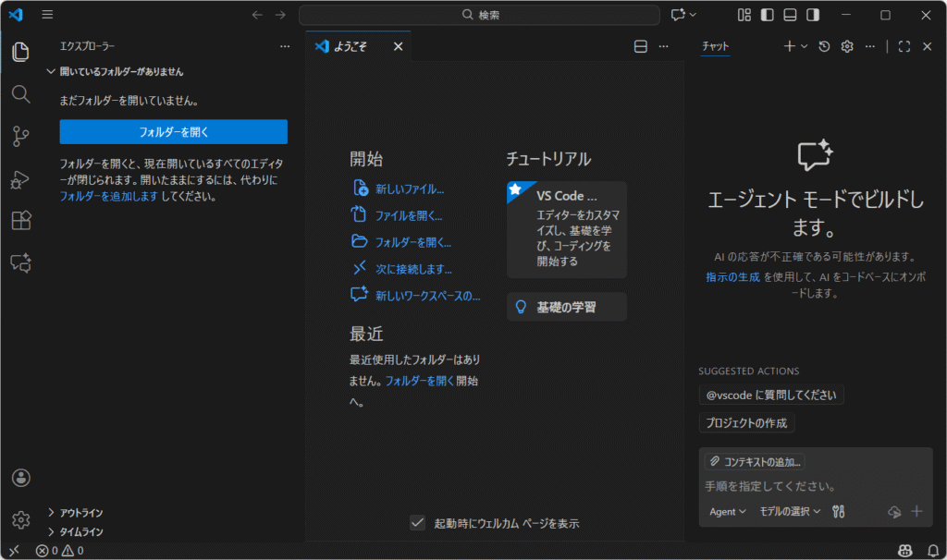
Task: Split the editor using the layout icon
Action: tap(640, 46)
